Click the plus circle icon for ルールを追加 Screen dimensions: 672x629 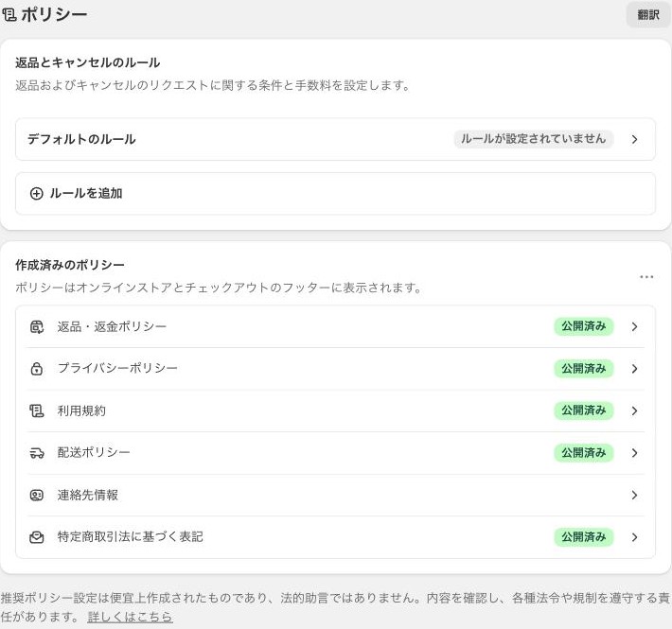[x=36, y=194]
